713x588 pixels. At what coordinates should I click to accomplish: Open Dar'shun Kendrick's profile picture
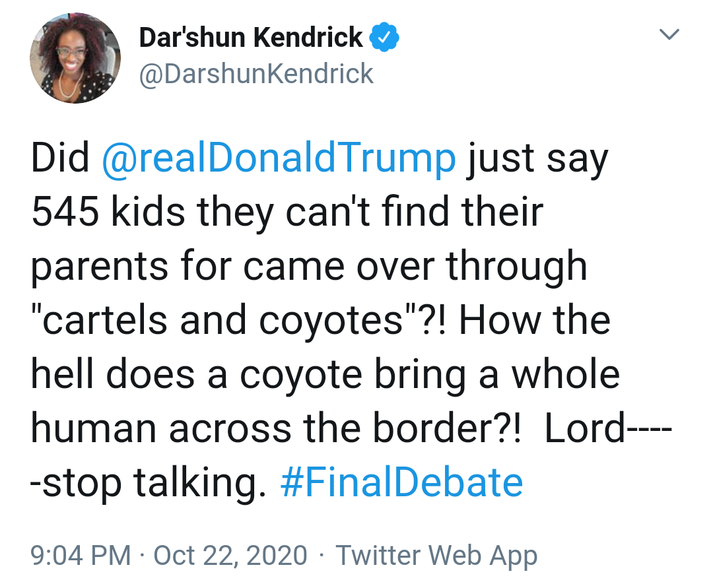tap(75, 57)
